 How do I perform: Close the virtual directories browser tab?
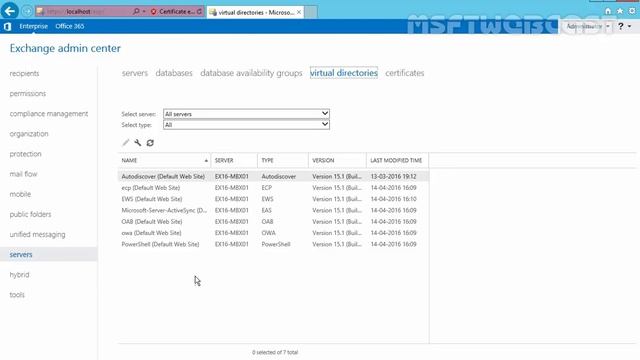point(299,12)
